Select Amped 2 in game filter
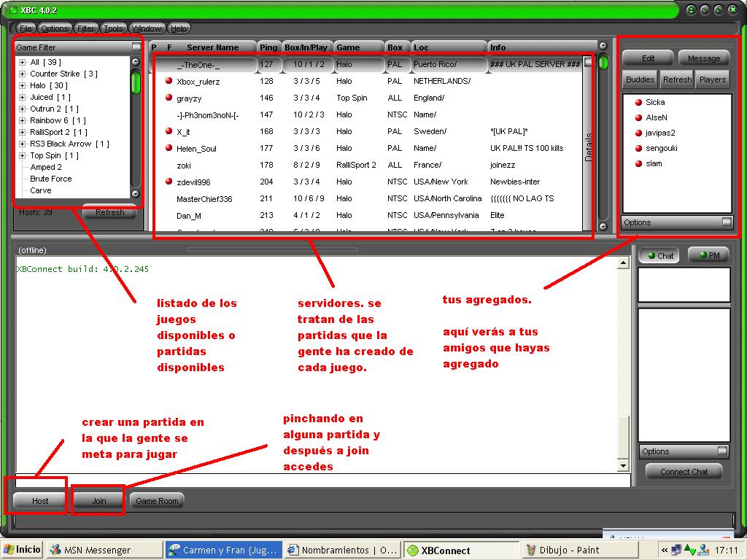 click(x=46, y=167)
